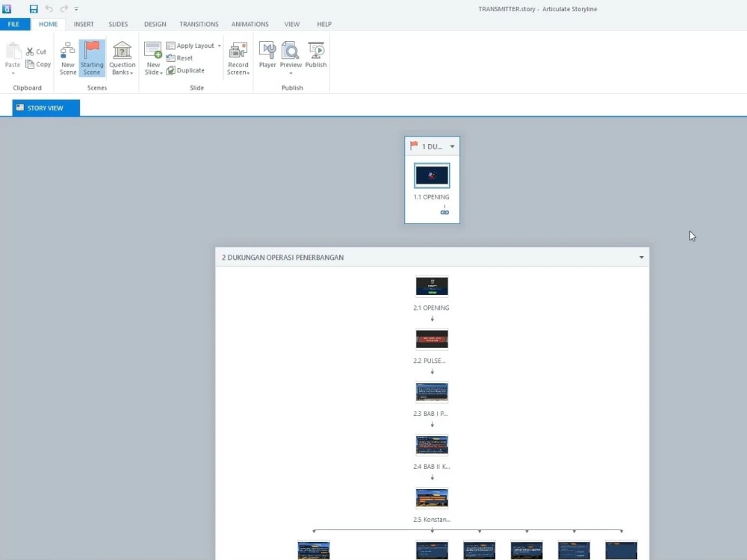Click Reset slide button

(x=179, y=58)
